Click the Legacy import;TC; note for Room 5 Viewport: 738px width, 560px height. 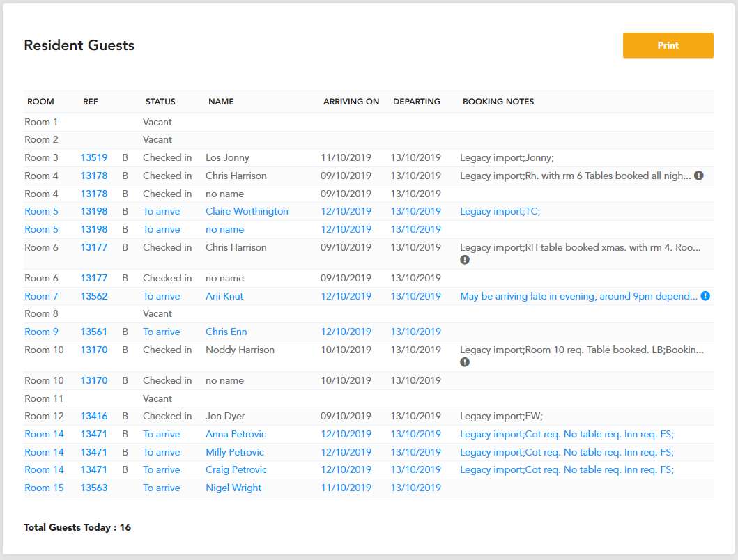tap(500, 211)
